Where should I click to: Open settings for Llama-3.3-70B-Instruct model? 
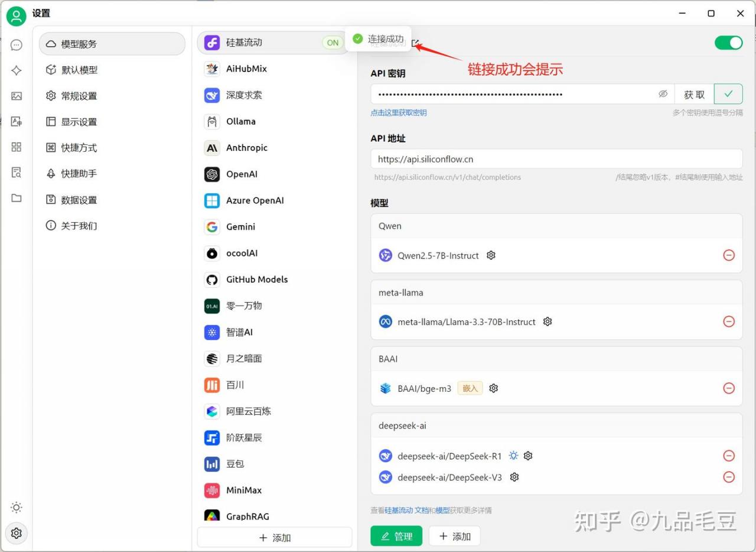pos(548,322)
